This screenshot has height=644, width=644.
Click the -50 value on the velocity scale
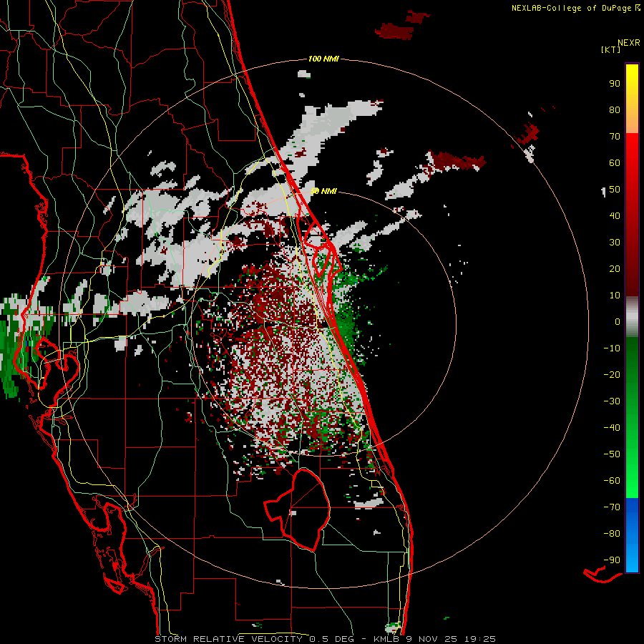pyautogui.click(x=612, y=454)
